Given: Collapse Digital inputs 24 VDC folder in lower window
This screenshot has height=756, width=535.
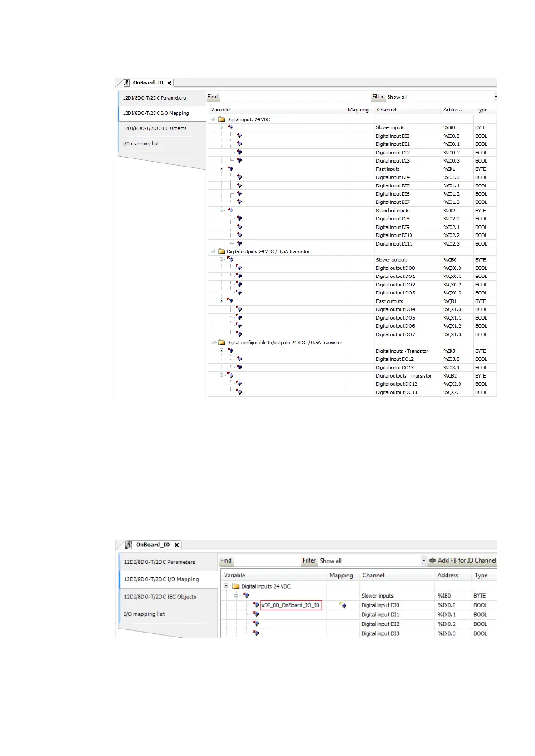Looking at the screenshot, I should [226, 586].
